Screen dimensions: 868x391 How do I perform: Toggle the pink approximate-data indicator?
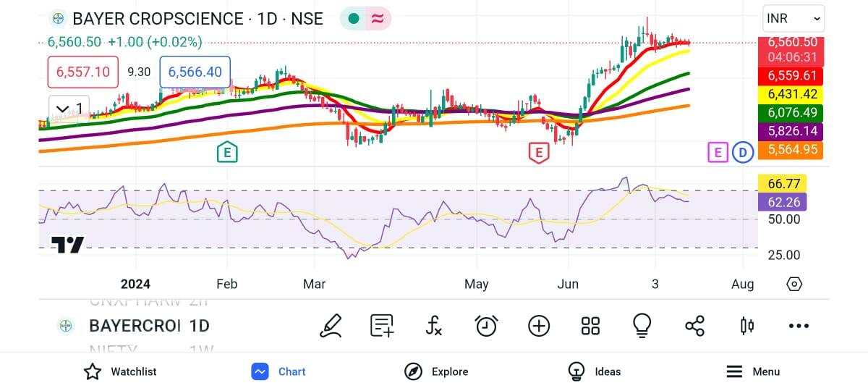378,19
